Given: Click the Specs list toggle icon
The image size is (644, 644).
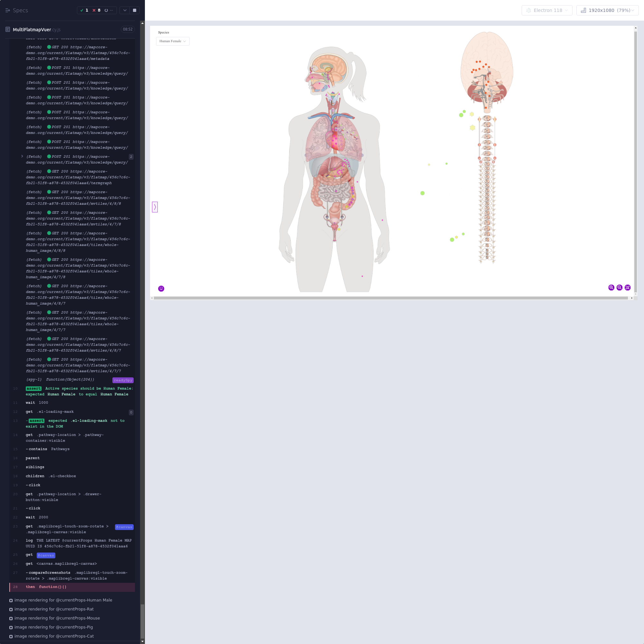Looking at the screenshot, I should (x=8, y=10).
